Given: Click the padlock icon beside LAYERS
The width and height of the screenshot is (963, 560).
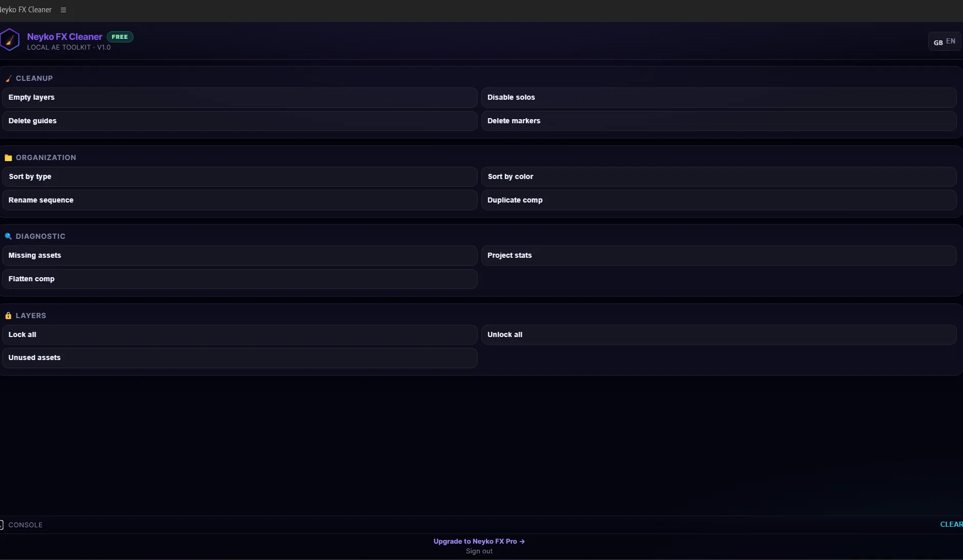Looking at the screenshot, I should tap(8, 316).
